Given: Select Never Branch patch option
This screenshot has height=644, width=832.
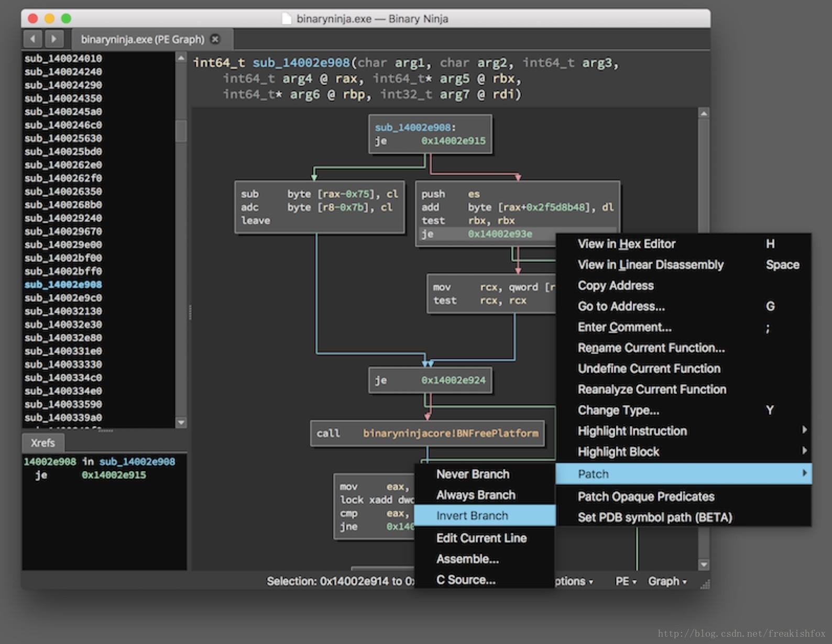Looking at the screenshot, I should tap(473, 474).
